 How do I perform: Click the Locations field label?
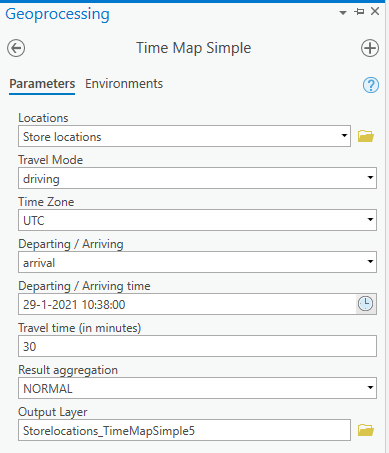[x=43, y=118]
